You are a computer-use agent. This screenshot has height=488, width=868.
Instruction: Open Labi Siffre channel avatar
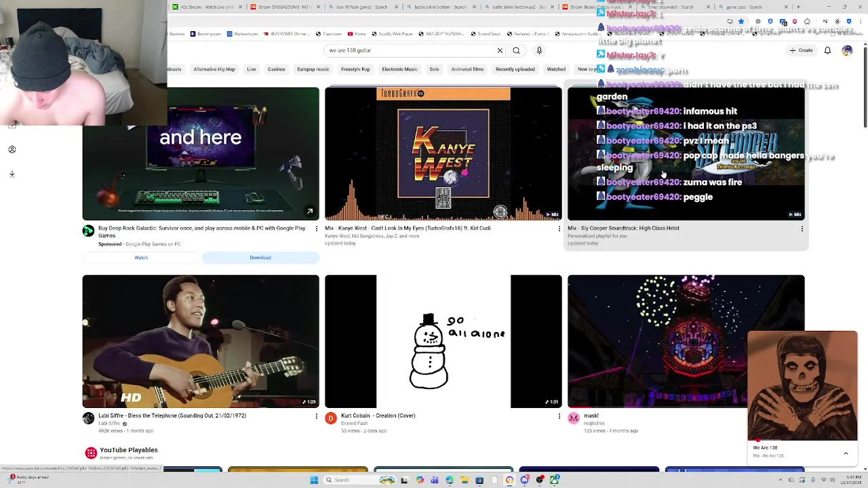point(88,418)
